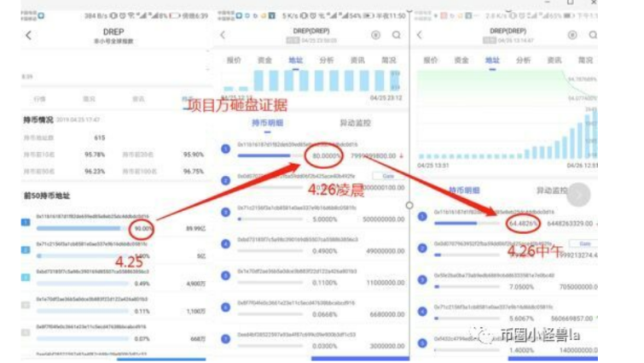Screen dimensions: 644x363
Task: Click 5.0000% in middle holder list
Action: (x=325, y=220)
